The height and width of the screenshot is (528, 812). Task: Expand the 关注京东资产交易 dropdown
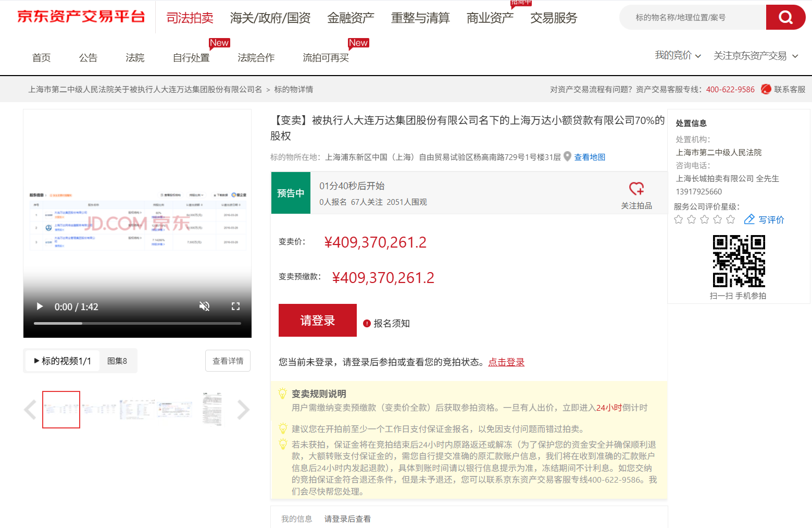point(755,56)
